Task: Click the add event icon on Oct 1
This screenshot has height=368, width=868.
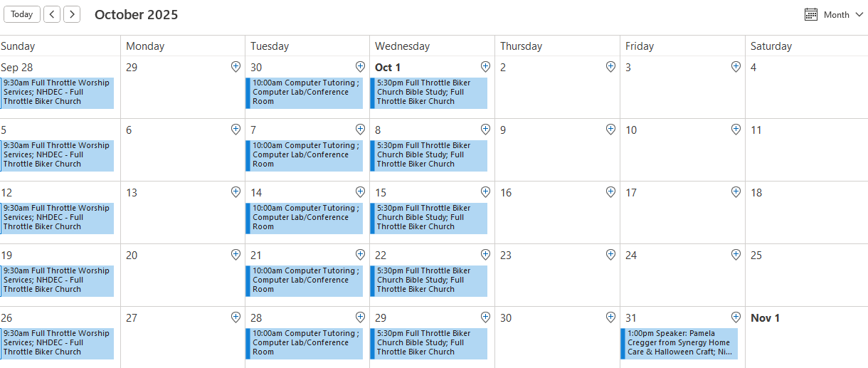Action: (x=485, y=66)
